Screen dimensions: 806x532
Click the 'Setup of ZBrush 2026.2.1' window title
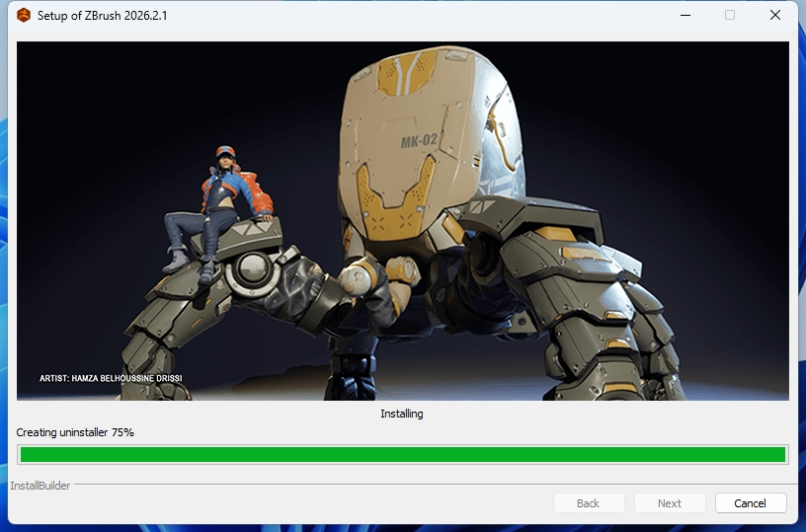click(x=103, y=16)
